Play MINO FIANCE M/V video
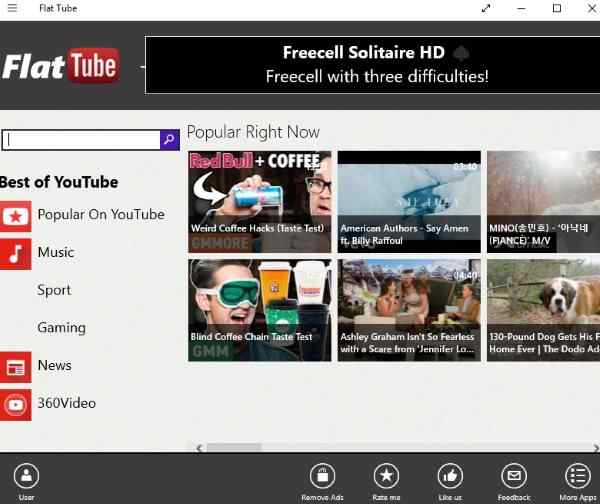The width and height of the screenshot is (600, 504). (x=543, y=202)
